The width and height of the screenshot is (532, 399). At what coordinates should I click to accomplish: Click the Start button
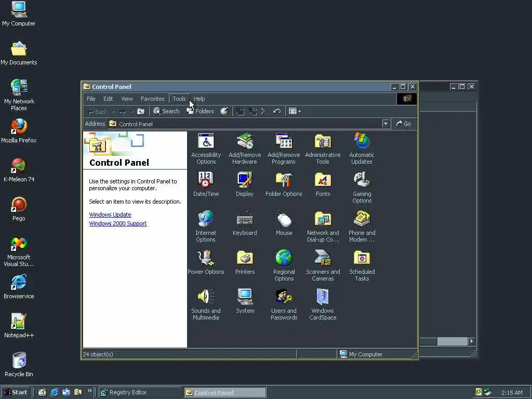coord(16,392)
